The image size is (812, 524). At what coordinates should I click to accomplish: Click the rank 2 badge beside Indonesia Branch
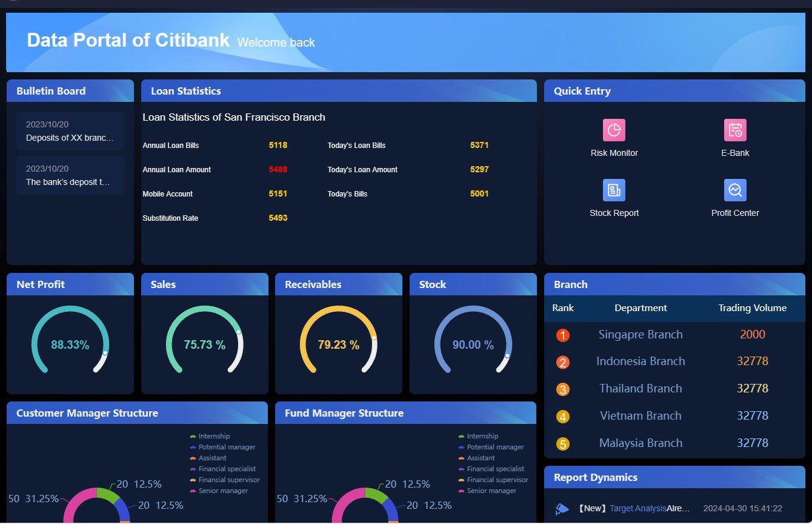point(563,363)
